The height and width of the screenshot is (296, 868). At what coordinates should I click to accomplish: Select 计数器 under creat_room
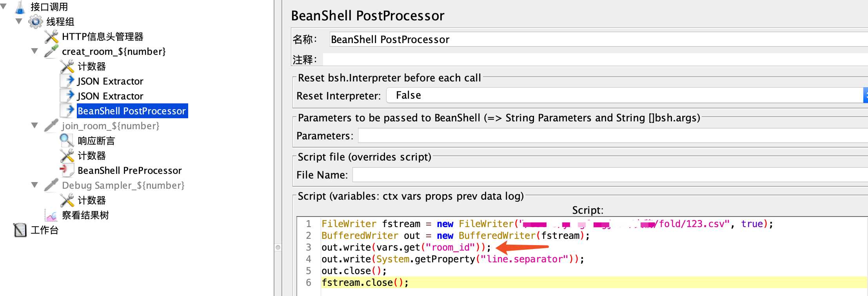[92, 67]
